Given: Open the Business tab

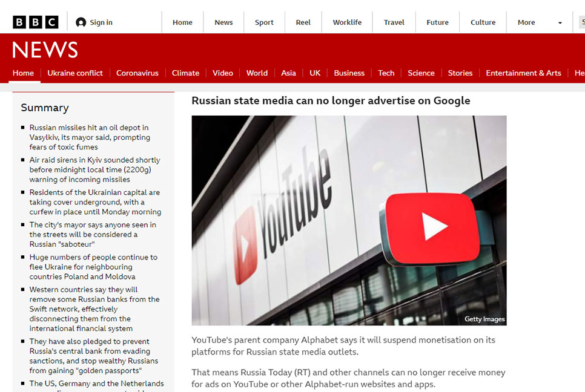Looking at the screenshot, I should click(349, 73).
